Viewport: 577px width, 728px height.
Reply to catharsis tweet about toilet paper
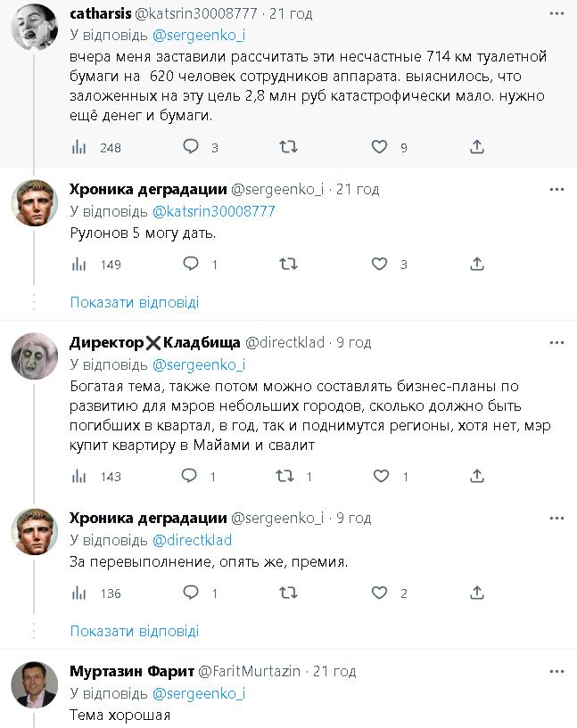tap(190, 147)
